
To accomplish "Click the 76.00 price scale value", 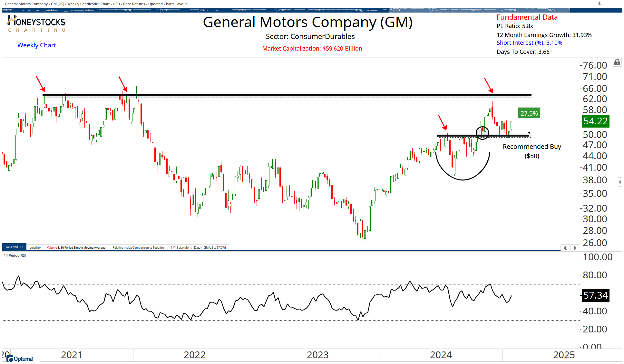I will pyautogui.click(x=595, y=65).
